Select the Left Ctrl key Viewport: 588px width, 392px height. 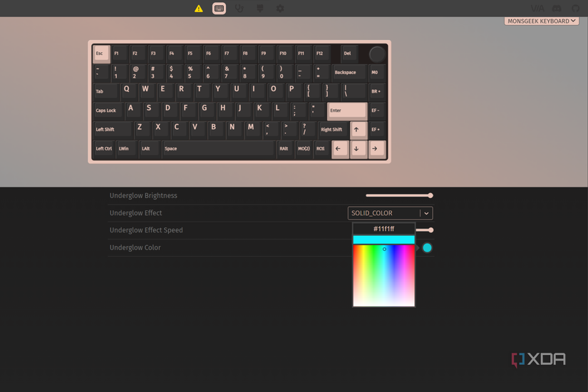pos(103,149)
